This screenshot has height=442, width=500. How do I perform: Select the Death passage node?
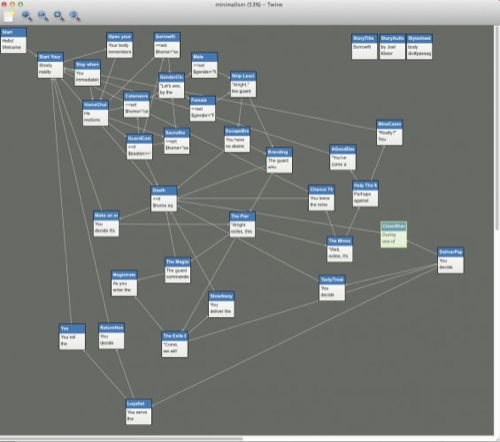tap(164, 199)
